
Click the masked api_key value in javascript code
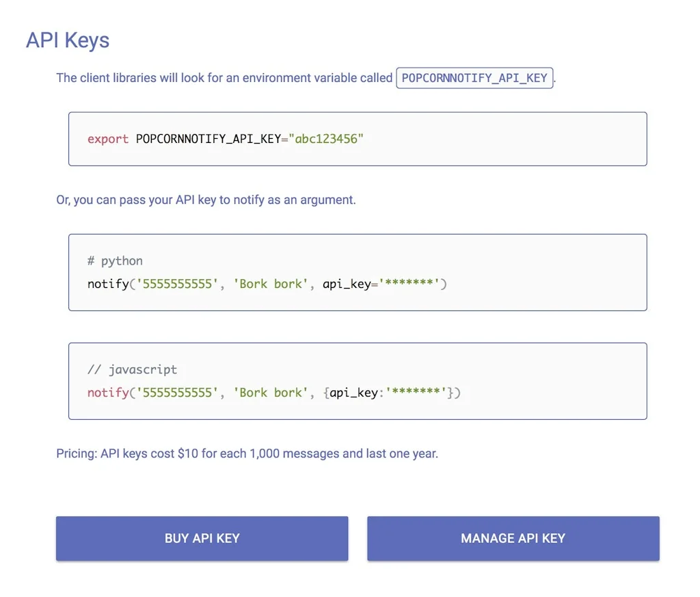coord(416,393)
